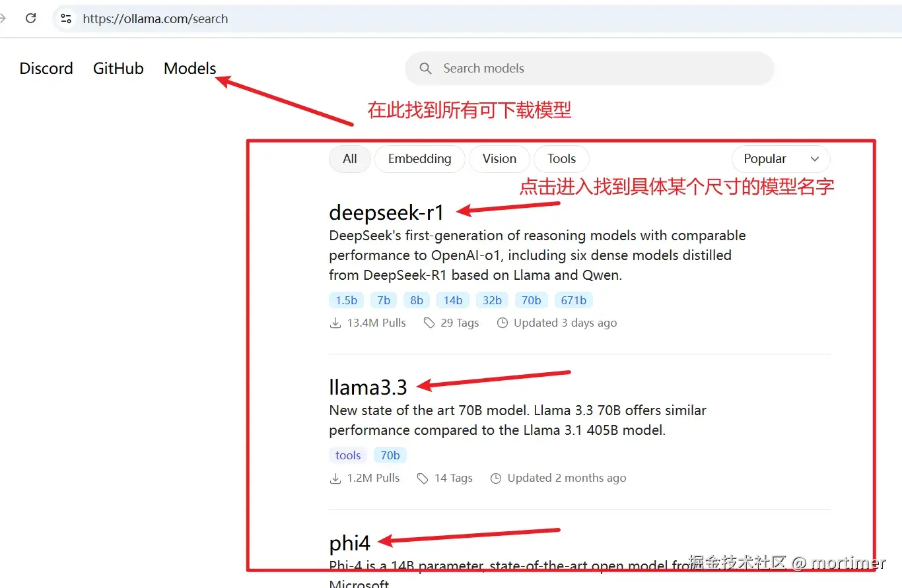Click the 1.2M Pulls text

374,478
